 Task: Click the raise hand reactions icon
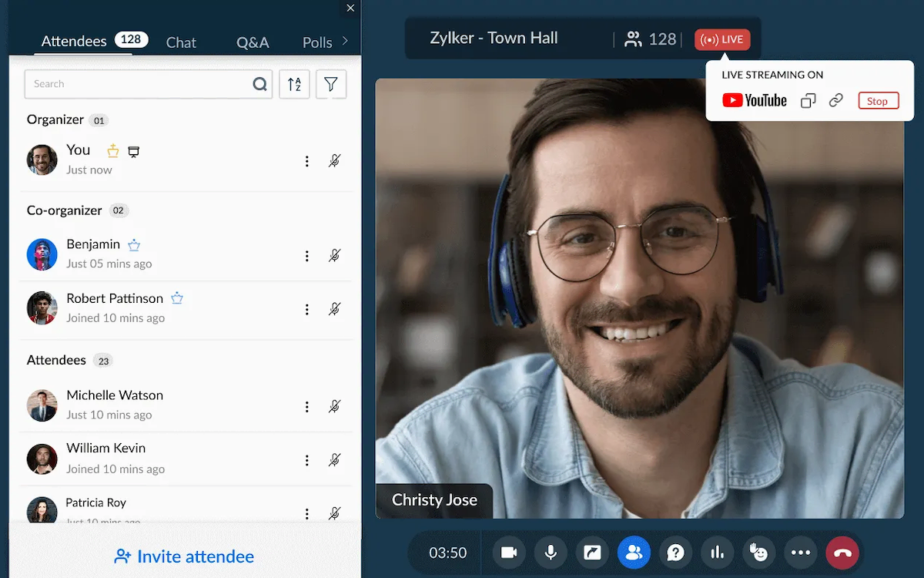coord(759,553)
